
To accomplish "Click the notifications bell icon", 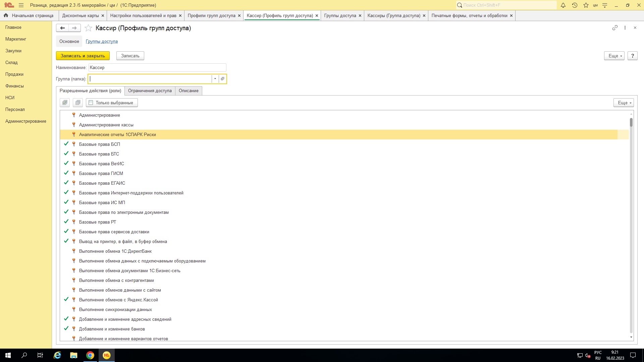I will click(x=563, y=5).
